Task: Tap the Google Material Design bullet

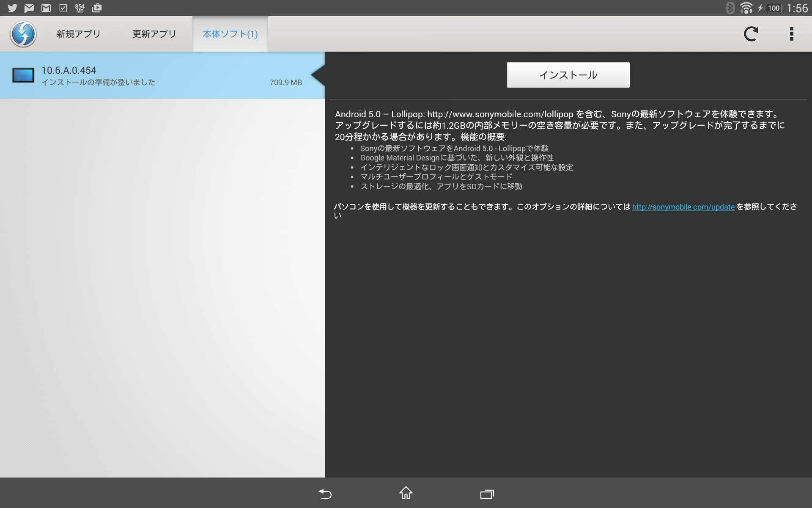Action: pyautogui.click(x=457, y=158)
